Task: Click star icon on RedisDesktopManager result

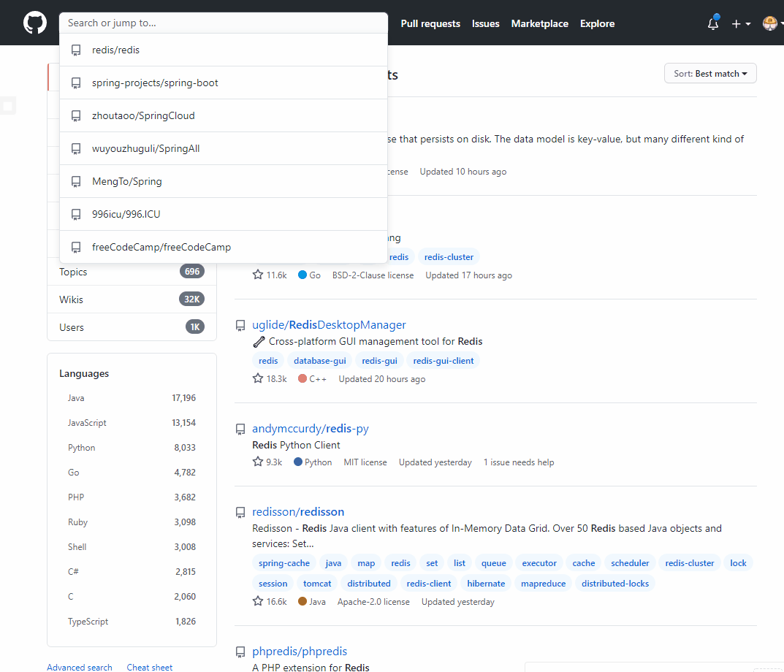Action: 258,379
